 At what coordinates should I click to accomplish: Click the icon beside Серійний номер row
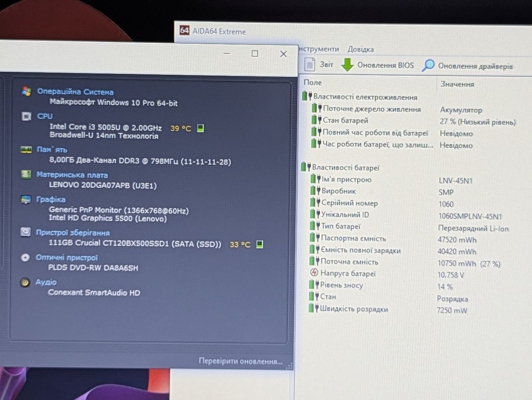pos(316,202)
